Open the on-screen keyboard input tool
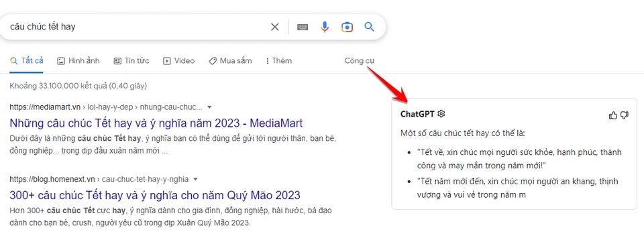Screen dimensions: 644x244 tap(303, 27)
